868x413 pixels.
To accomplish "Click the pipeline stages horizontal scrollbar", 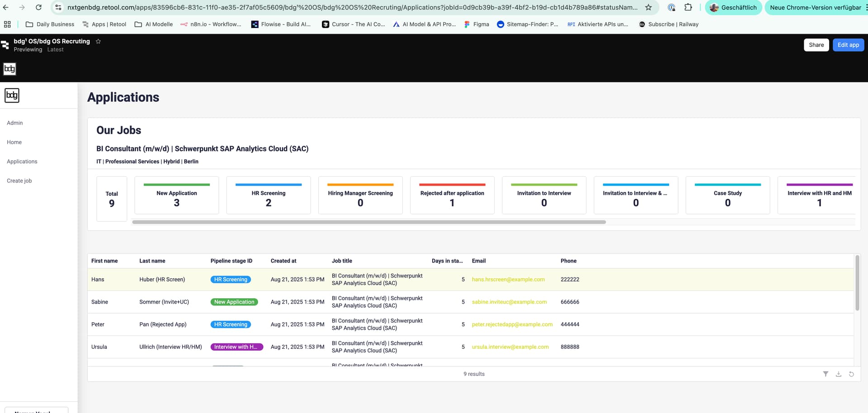I will 368,222.
